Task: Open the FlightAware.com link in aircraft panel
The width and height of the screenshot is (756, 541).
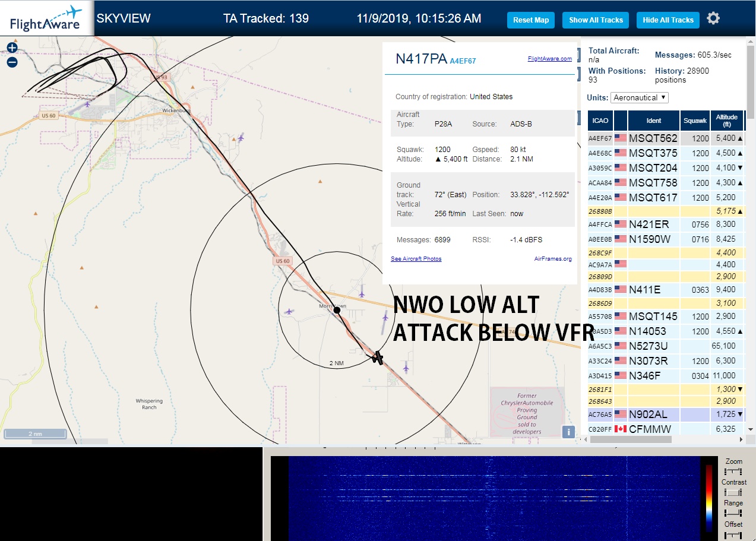Action: click(x=549, y=59)
